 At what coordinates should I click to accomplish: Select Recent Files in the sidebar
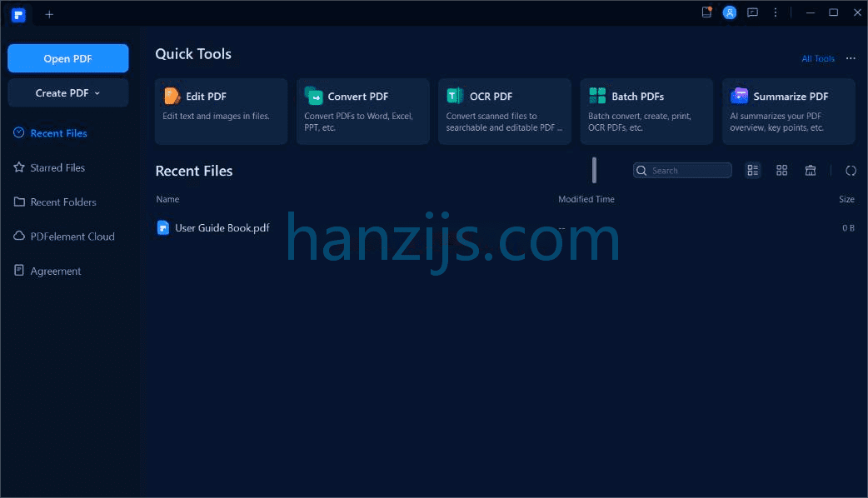[x=58, y=133]
